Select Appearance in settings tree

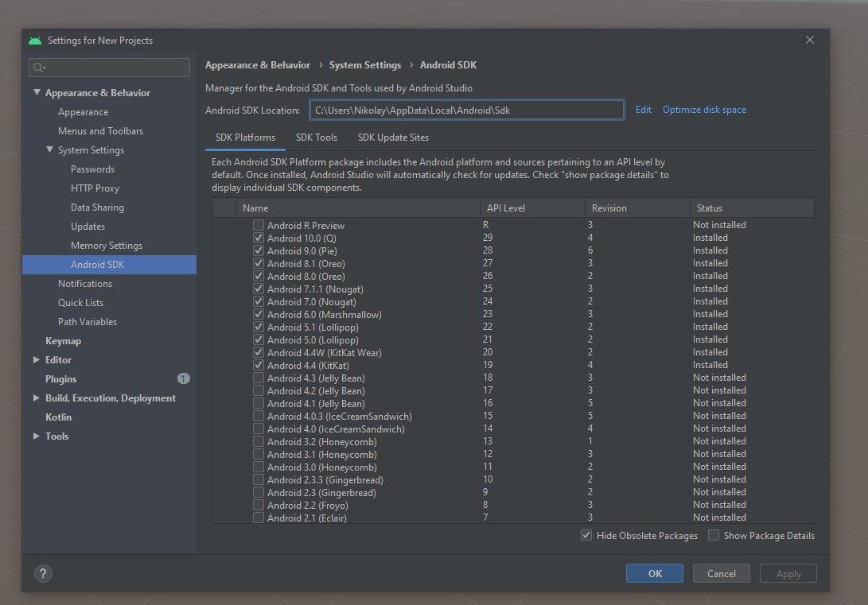[x=83, y=112]
